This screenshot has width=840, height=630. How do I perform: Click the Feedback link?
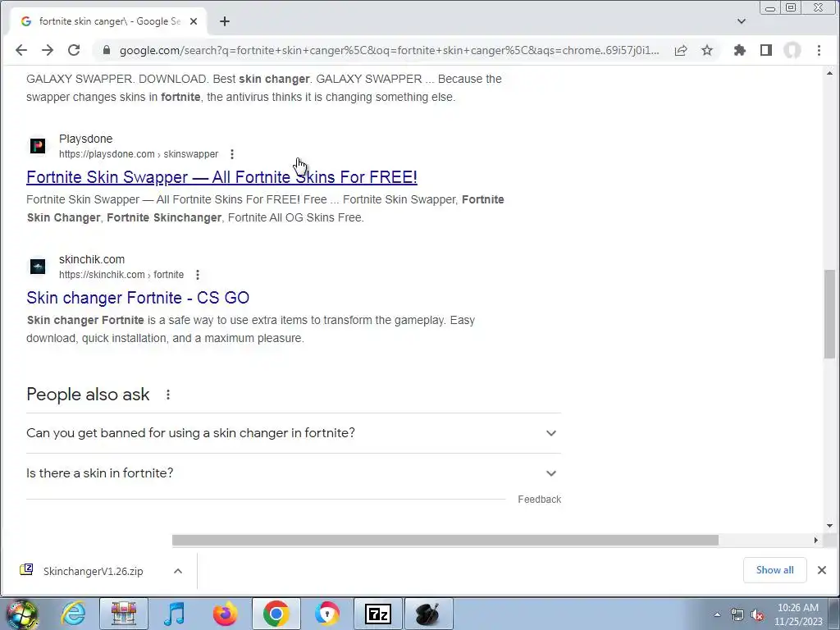pos(540,500)
